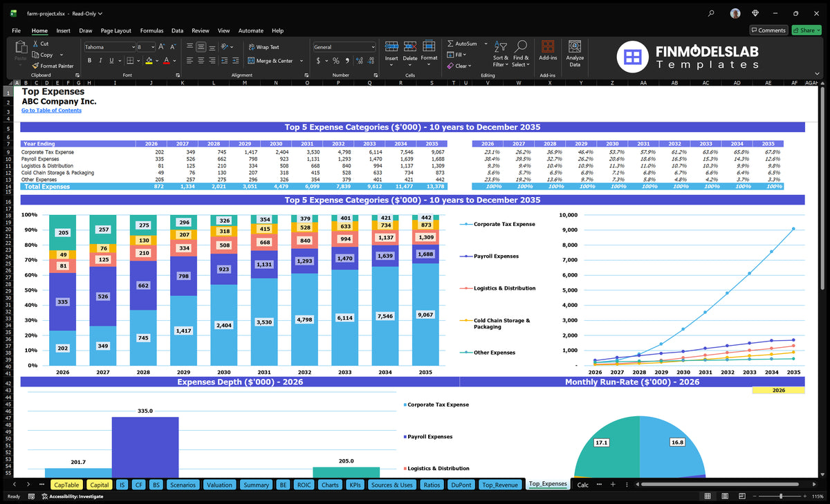Click the Wrap Text button
Screen dimensions: 830x504
tap(264, 47)
